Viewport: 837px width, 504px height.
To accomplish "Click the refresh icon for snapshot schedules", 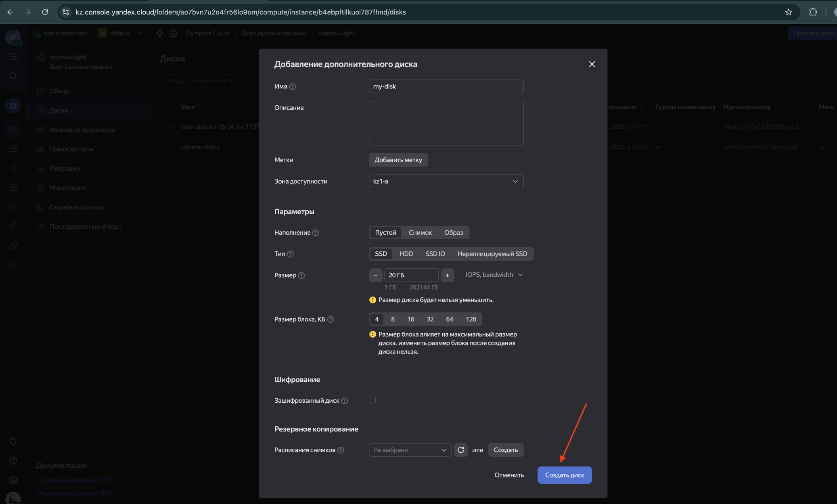I will click(460, 450).
